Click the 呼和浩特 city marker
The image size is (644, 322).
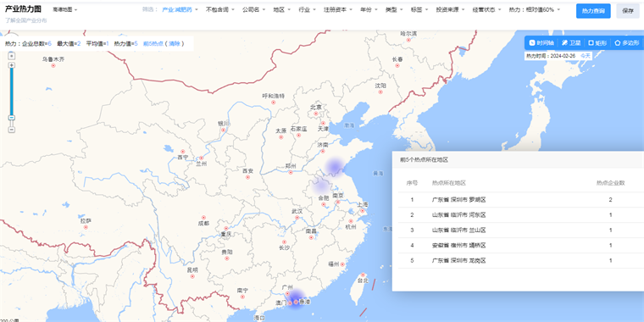point(274,103)
